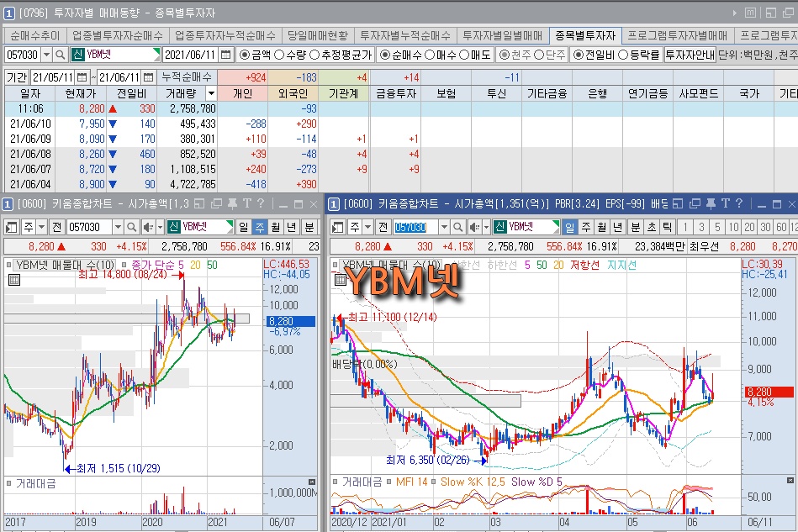Select 주 weekly period in right chart

586,227
